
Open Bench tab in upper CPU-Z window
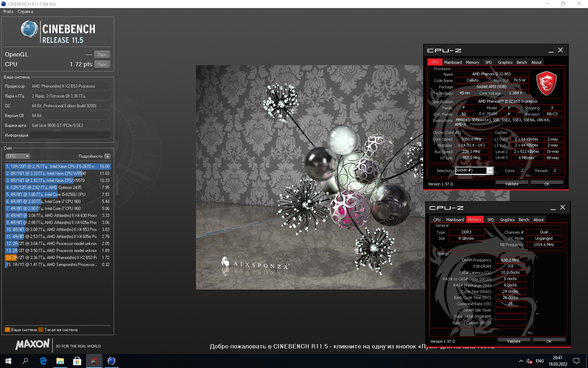pyautogui.click(x=522, y=62)
